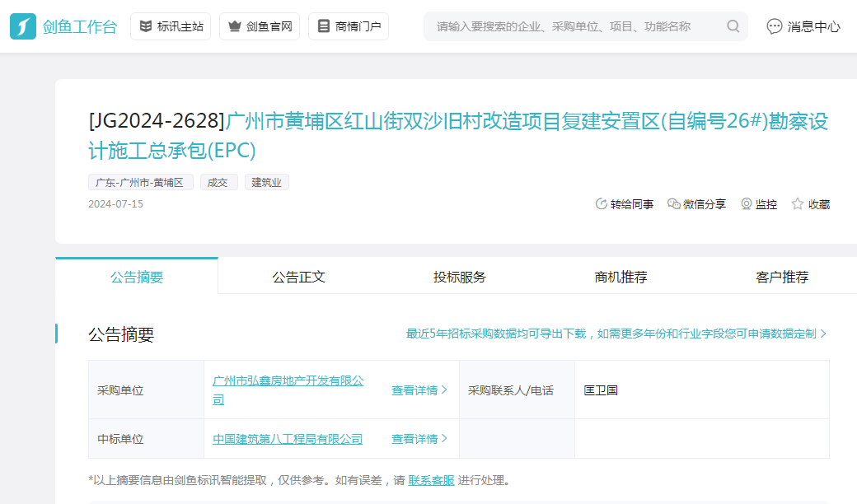Click the 采购单位 label cell
Image resolution: width=857 pixels, height=504 pixels.
coord(147,390)
